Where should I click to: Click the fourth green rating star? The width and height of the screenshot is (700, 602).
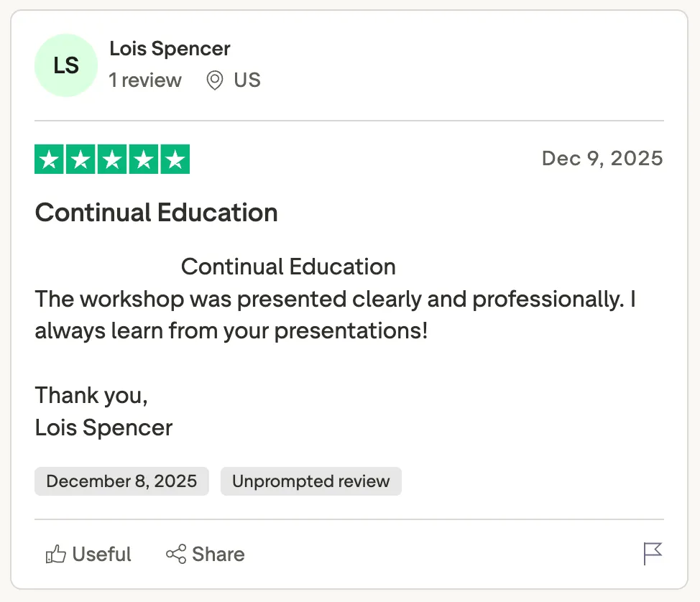pos(143,159)
